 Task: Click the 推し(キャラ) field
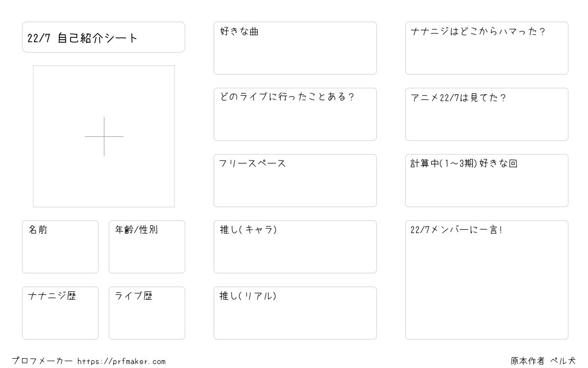click(295, 247)
